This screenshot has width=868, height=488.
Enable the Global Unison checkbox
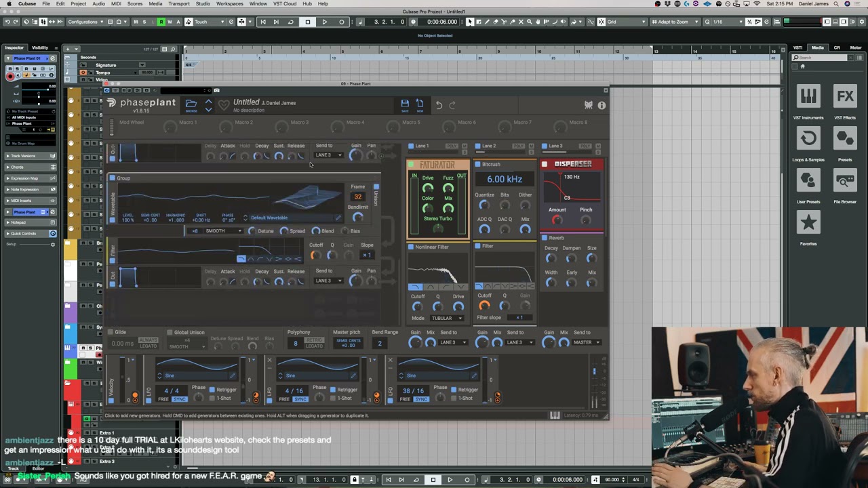tap(170, 332)
